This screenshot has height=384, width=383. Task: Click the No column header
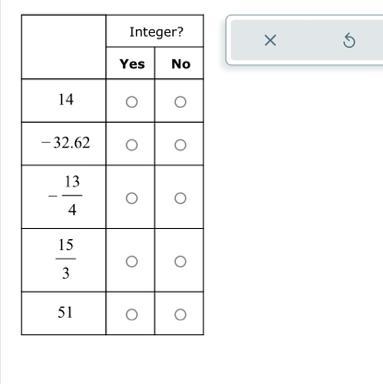pos(179,63)
